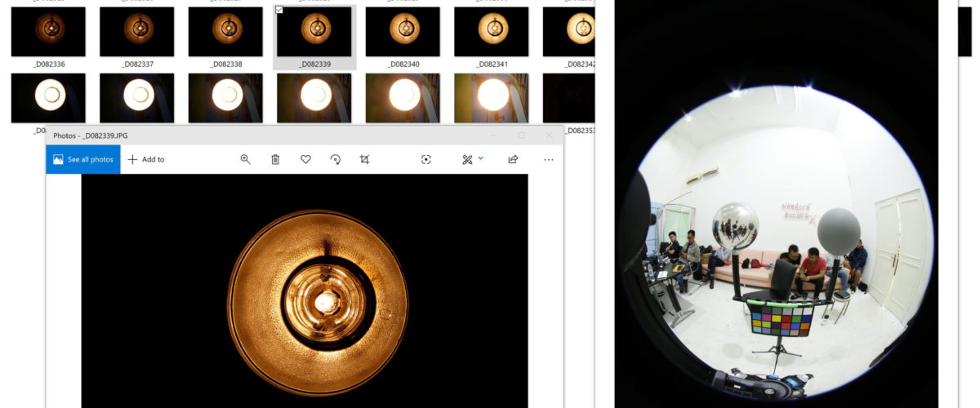Select the Crop tool icon
This screenshot has width=980, height=408.
point(364,159)
